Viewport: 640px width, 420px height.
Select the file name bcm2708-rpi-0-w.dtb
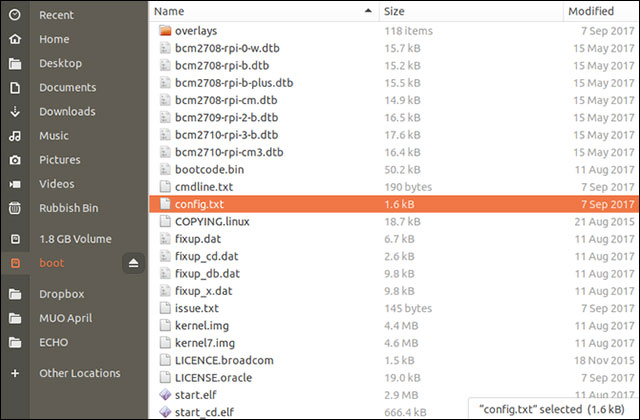tap(227, 48)
